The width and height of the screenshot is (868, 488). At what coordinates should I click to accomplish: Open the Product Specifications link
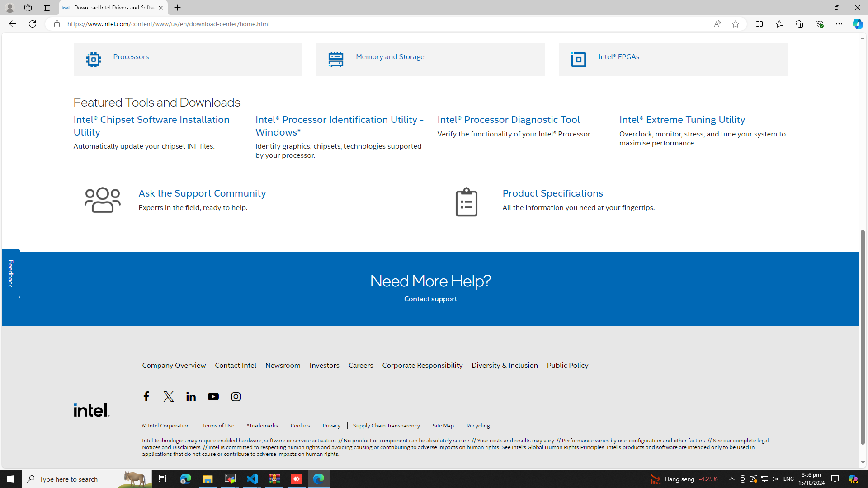click(552, 193)
